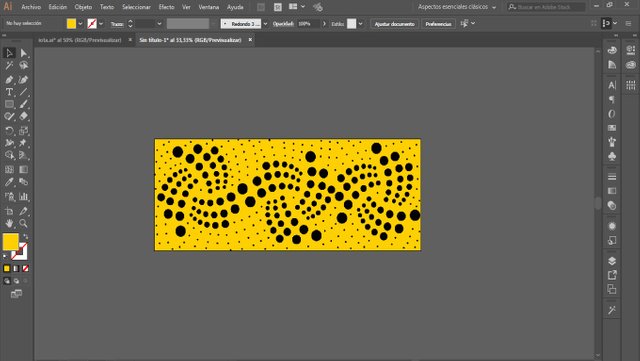The width and height of the screenshot is (640, 361).
Task: Select the Eyedropper tool
Action: pyautogui.click(x=9, y=182)
